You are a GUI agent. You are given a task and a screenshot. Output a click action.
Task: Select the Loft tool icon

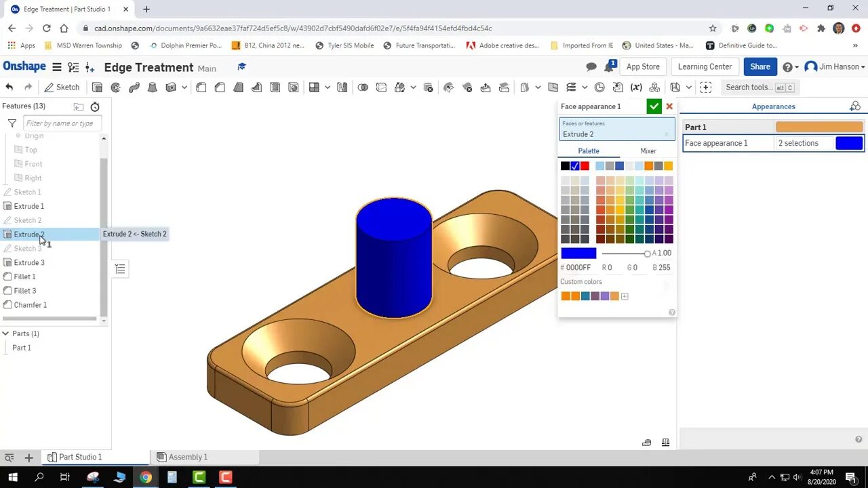pos(153,87)
